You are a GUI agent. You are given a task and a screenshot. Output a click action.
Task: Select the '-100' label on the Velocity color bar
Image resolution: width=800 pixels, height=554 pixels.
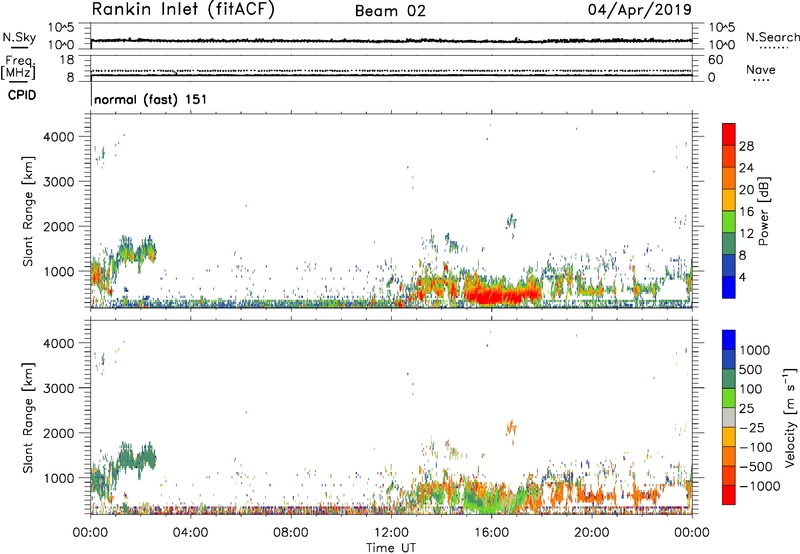coord(756,447)
